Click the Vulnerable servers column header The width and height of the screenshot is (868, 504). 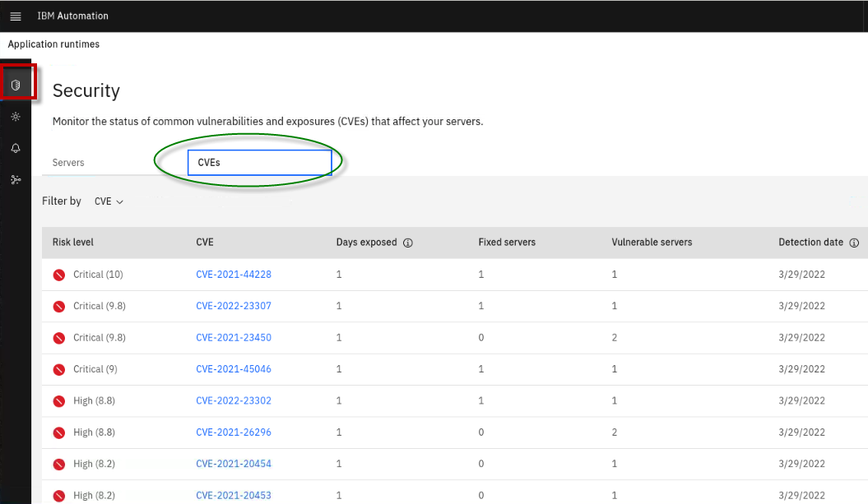pyautogui.click(x=652, y=243)
